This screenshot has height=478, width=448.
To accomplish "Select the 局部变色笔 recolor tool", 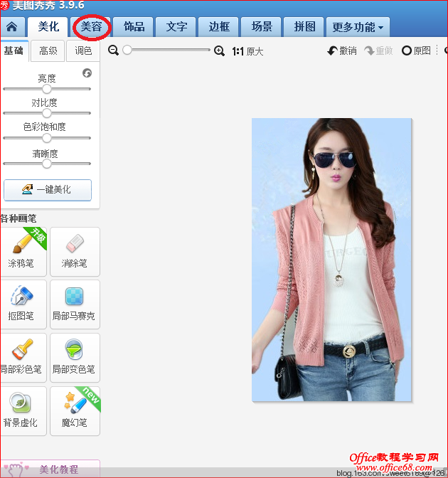I will click(75, 358).
